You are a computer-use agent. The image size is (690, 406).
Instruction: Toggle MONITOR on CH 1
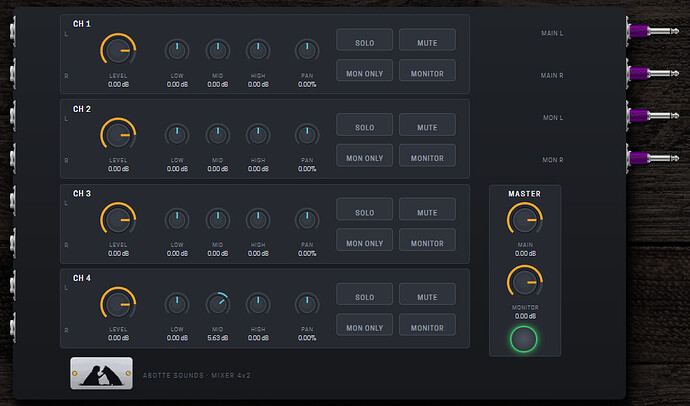coord(427,70)
